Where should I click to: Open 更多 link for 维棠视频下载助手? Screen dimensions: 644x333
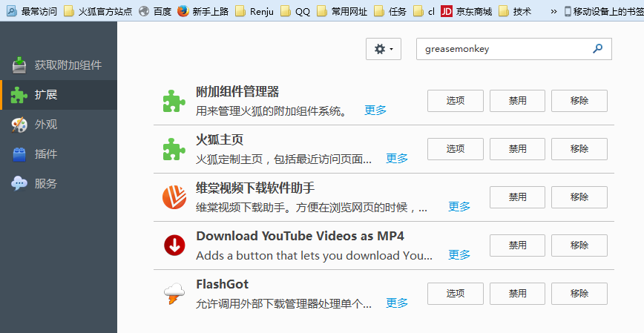click(459, 206)
